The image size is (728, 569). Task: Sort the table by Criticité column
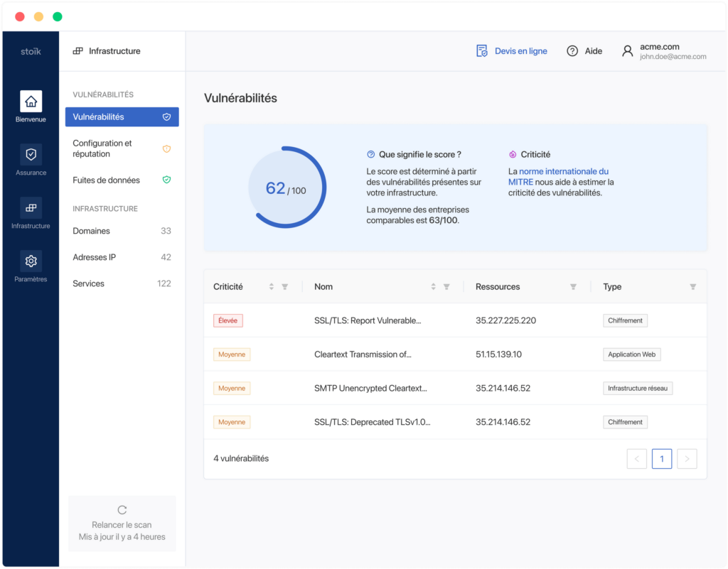[x=272, y=286]
